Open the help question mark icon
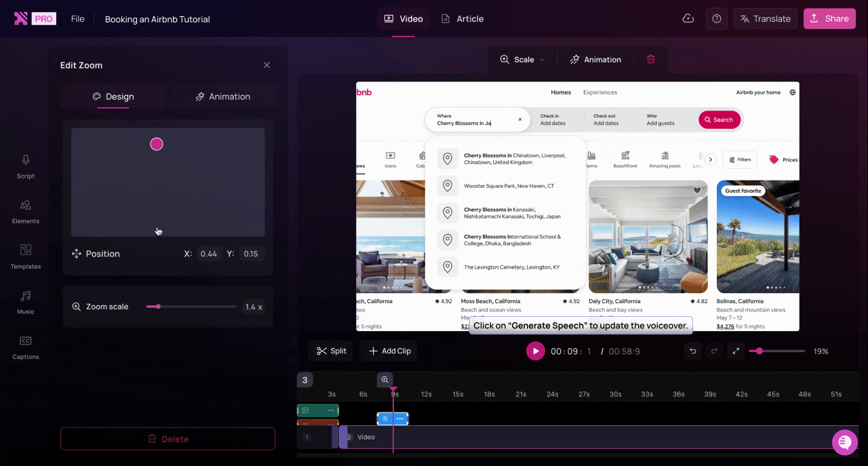Image resolution: width=868 pixels, height=466 pixels. pos(717,19)
